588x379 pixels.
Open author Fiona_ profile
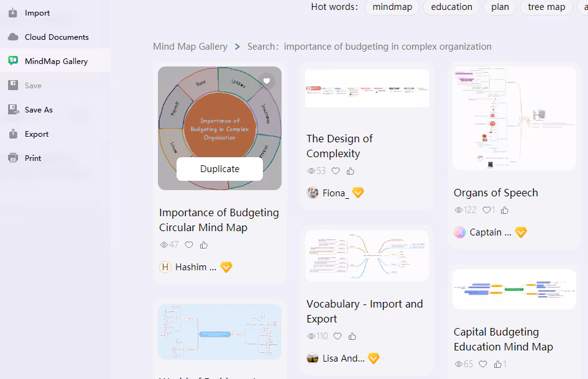tap(335, 193)
